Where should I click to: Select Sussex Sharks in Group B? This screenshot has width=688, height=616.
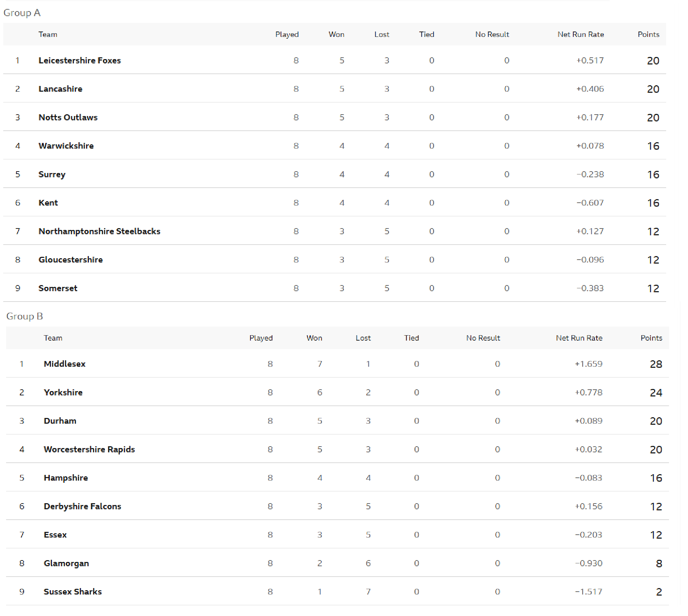pyautogui.click(x=73, y=592)
